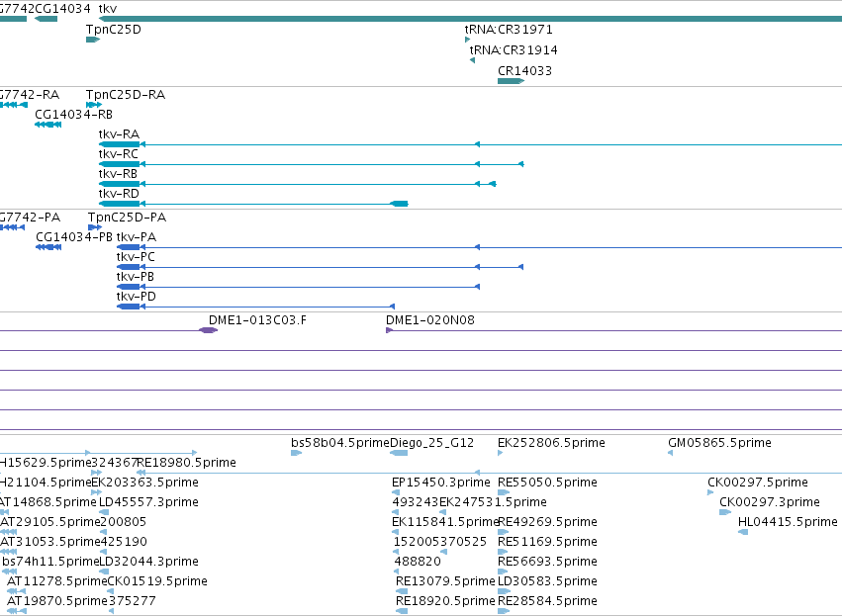The image size is (842, 616).
Task: Click EST CK00297.3prime label
Action: pyautogui.click(x=770, y=502)
